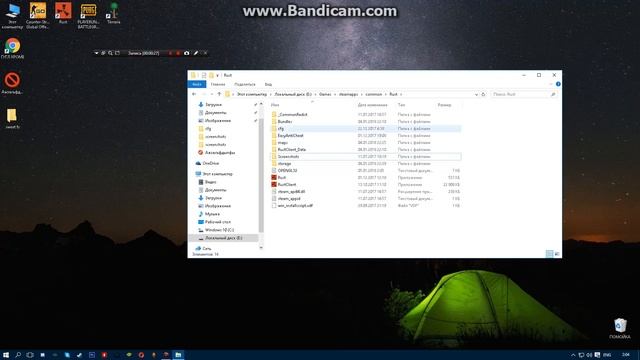Open the red prohibition-sign desktop icon

12,83
